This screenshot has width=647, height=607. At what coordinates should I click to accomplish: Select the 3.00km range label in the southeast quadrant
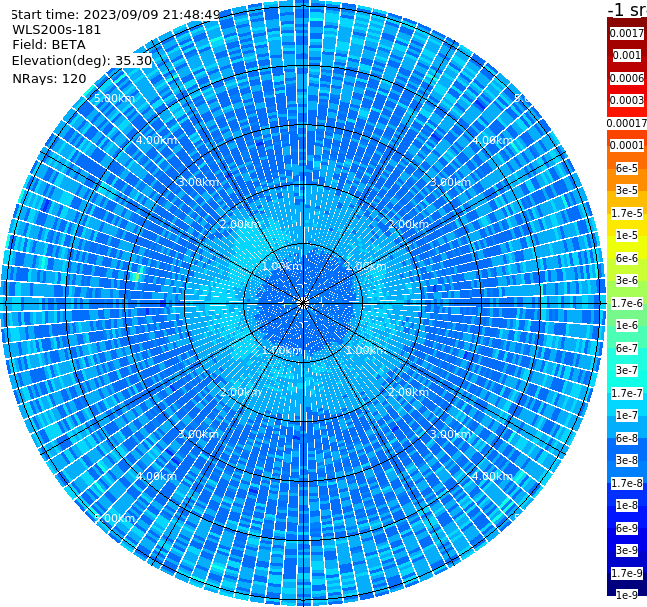click(x=451, y=434)
